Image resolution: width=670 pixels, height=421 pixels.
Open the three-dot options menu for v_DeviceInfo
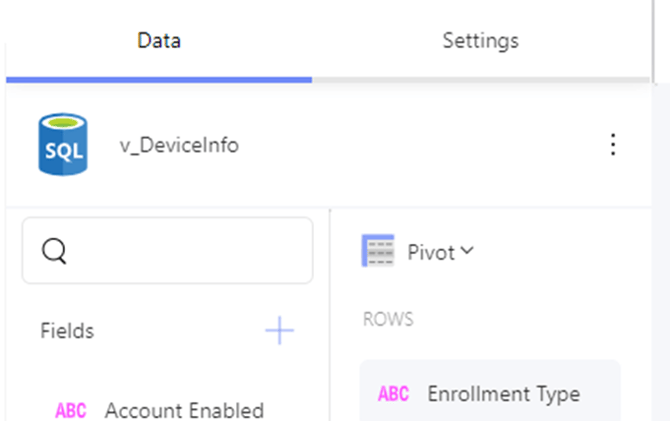pyautogui.click(x=613, y=144)
